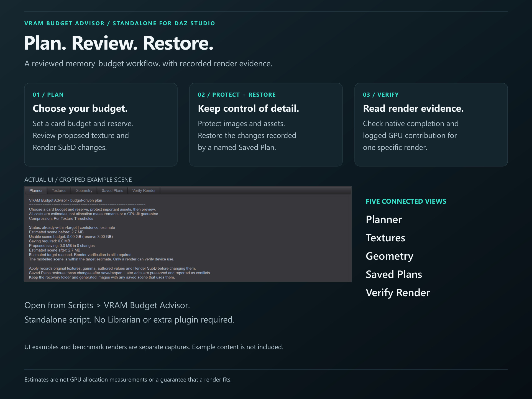Click 'Saving required: 0.0 MB' line
The height and width of the screenshot is (399, 532).
(50, 241)
